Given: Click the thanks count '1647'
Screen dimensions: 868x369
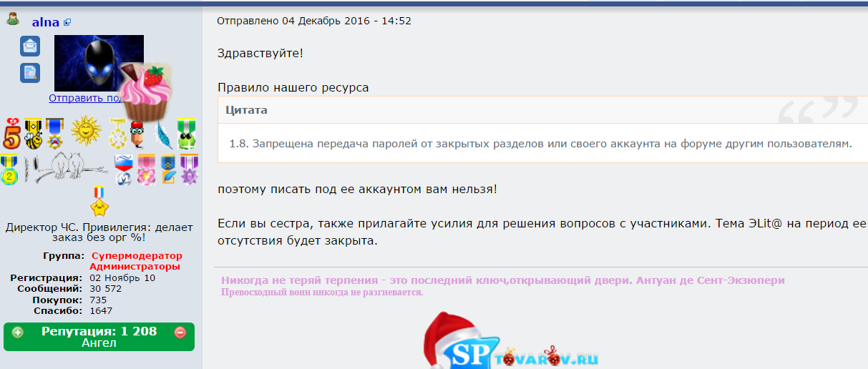Looking at the screenshot, I should 101,310.
